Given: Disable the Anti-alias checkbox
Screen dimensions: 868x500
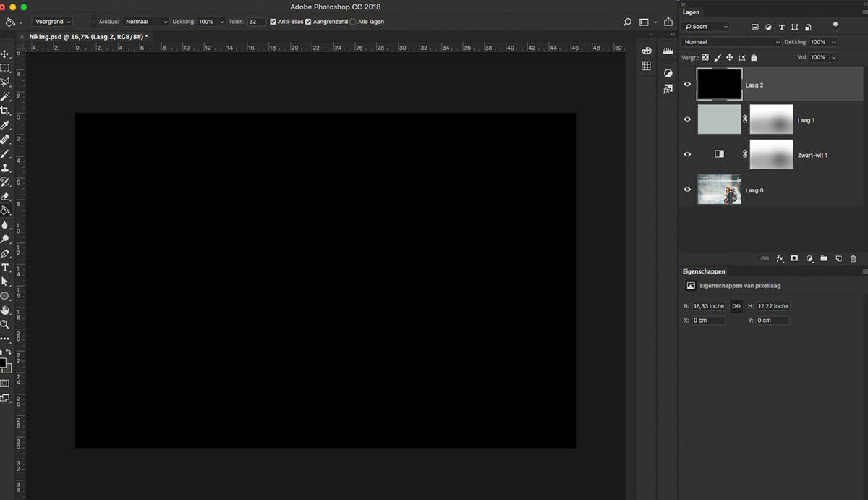Looking at the screenshot, I should click(273, 22).
